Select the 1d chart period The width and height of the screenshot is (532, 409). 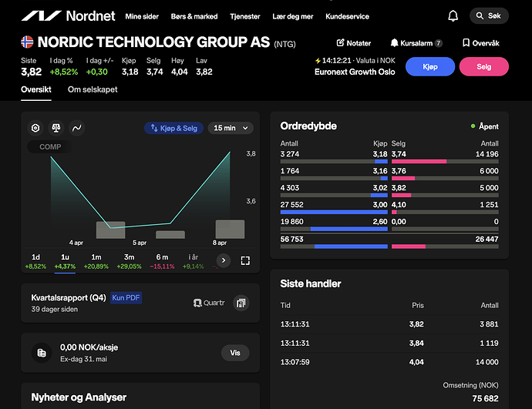pyautogui.click(x=35, y=261)
